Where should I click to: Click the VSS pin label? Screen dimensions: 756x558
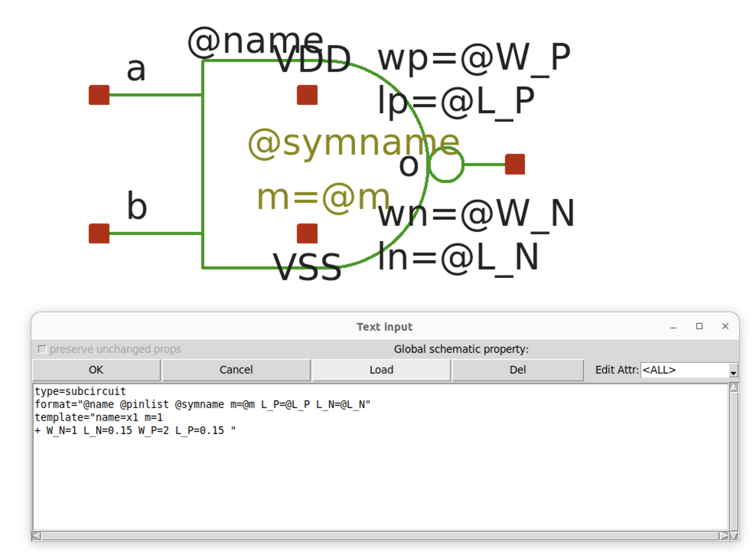307,267
